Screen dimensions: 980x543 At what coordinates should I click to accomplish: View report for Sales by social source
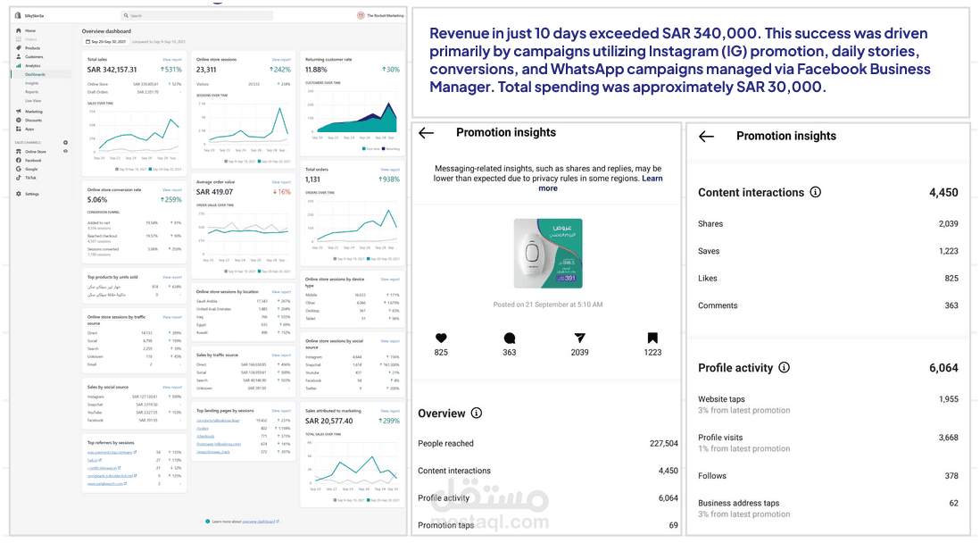172,388
